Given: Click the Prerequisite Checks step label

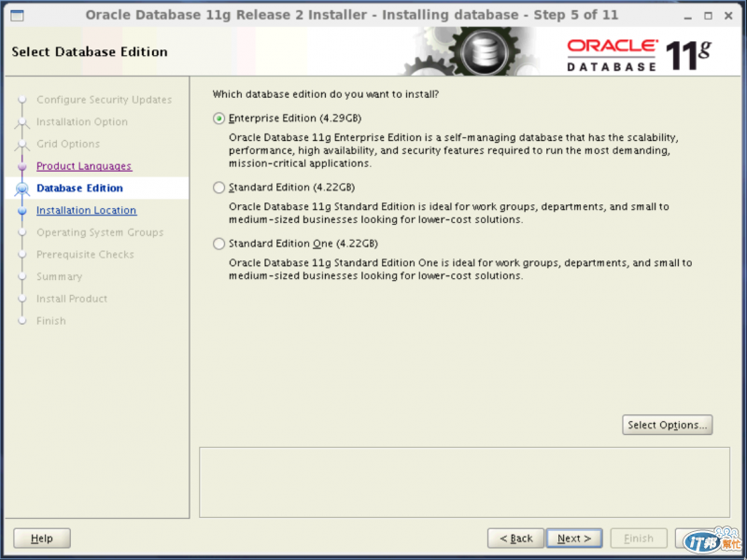Looking at the screenshot, I should [x=85, y=254].
